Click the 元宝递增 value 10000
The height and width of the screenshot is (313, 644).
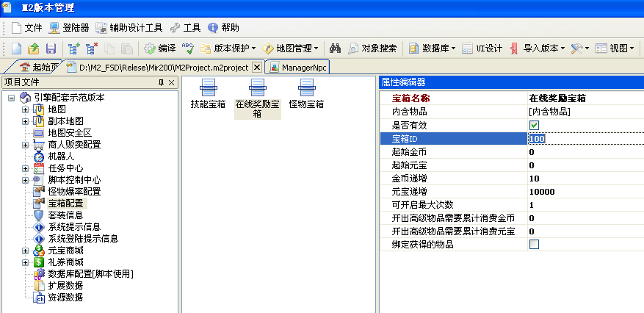point(542,192)
